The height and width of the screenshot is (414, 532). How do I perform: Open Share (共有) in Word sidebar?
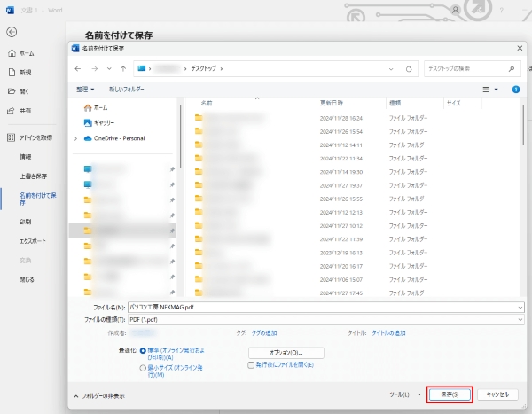tap(20, 111)
